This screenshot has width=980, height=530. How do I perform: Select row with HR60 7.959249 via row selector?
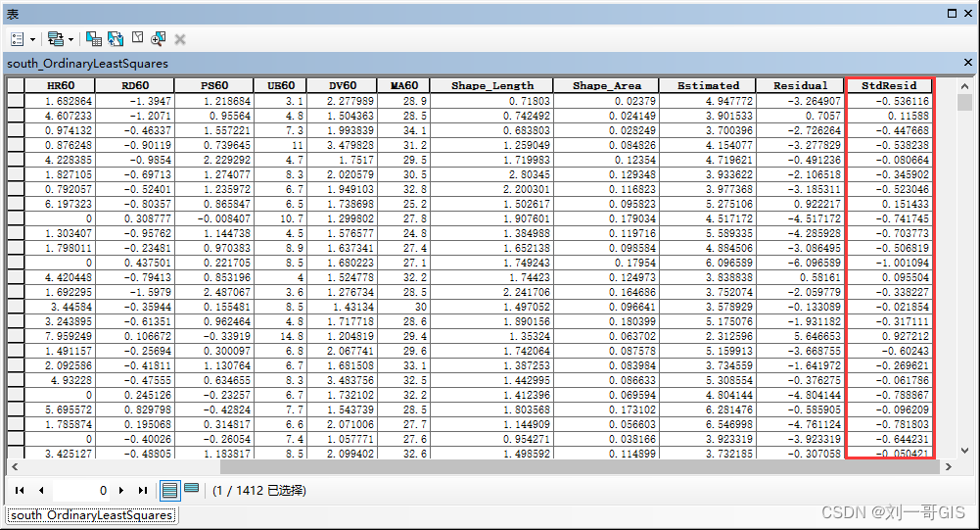coord(16,336)
